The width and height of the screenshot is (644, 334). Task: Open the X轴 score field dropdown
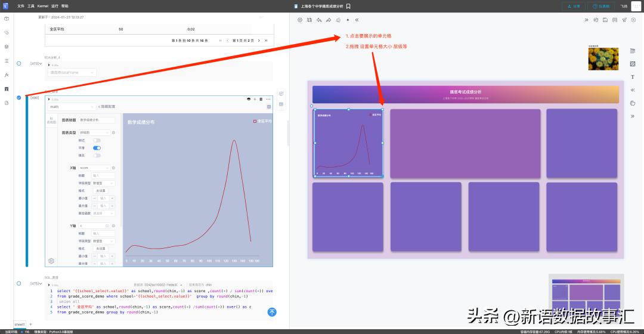point(94,168)
